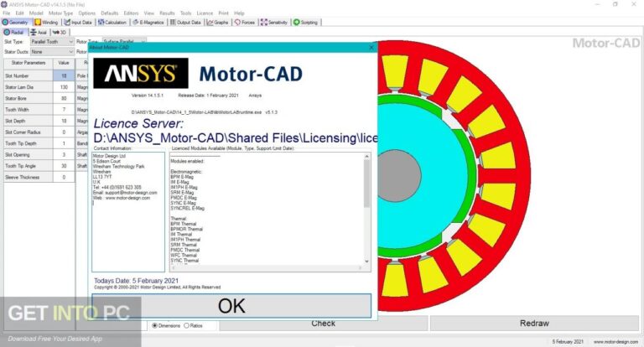The height and width of the screenshot is (347, 644).
Task: Select the Slot Number value cell
Action: [64, 75]
